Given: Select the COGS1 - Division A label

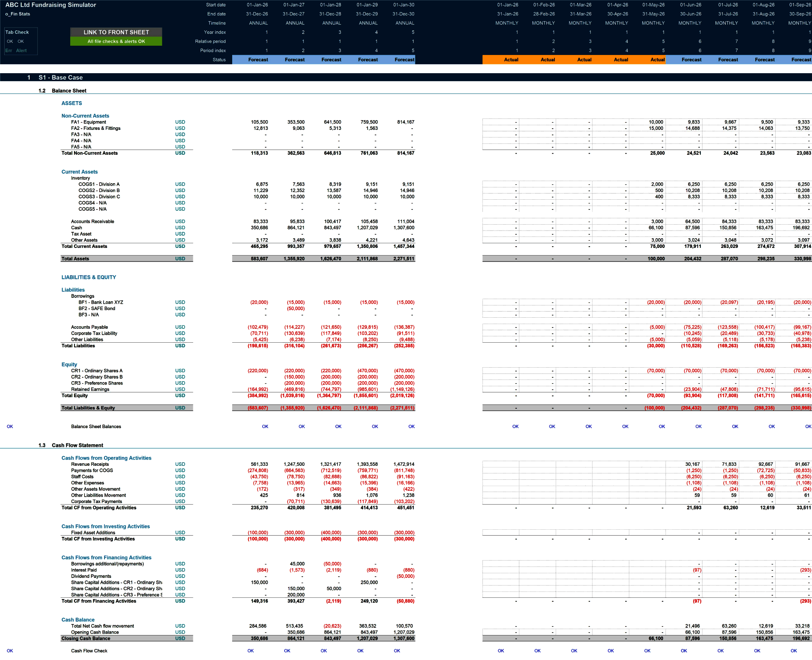Looking at the screenshot, I should click(x=99, y=184).
